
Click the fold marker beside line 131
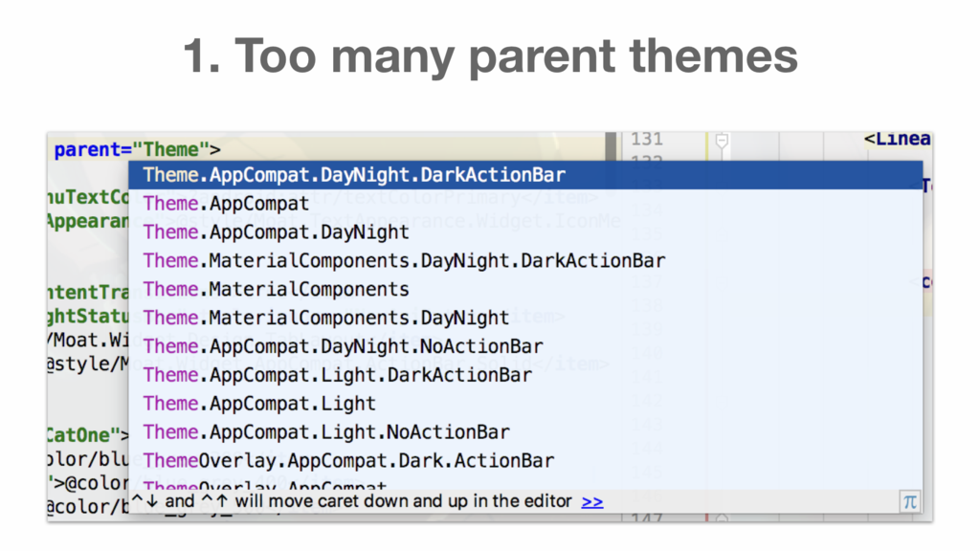coord(722,142)
